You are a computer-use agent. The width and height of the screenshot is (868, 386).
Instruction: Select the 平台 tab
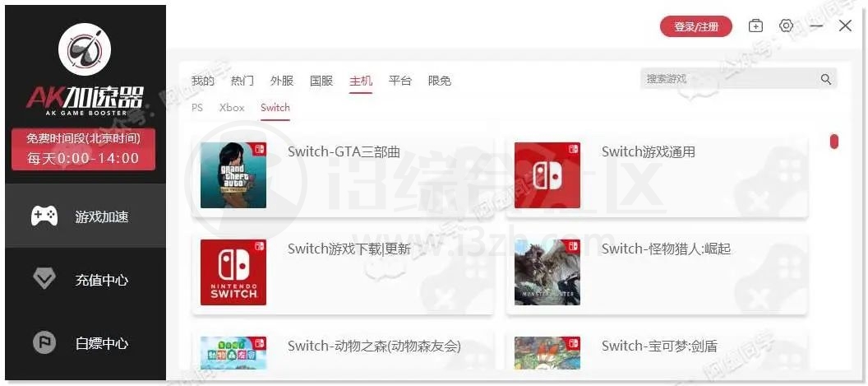click(400, 81)
